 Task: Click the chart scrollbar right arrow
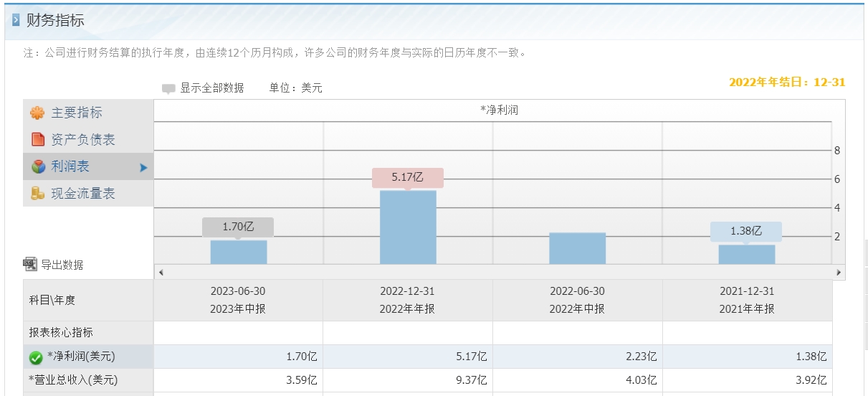click(x=839, y=273)
